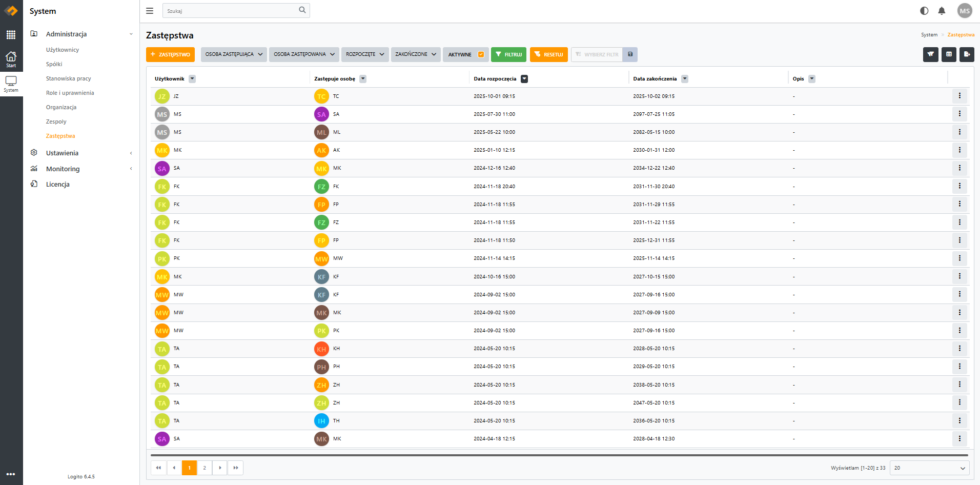This screenshot has height=485, width=980.
Task: Click the KH avatar circle
Action: tap(321, 349)
